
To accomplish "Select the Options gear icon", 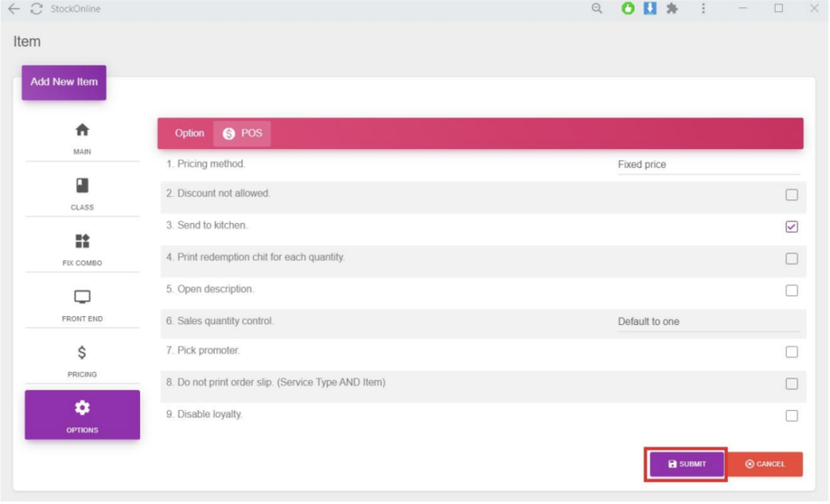I will (x=82, y=408).
